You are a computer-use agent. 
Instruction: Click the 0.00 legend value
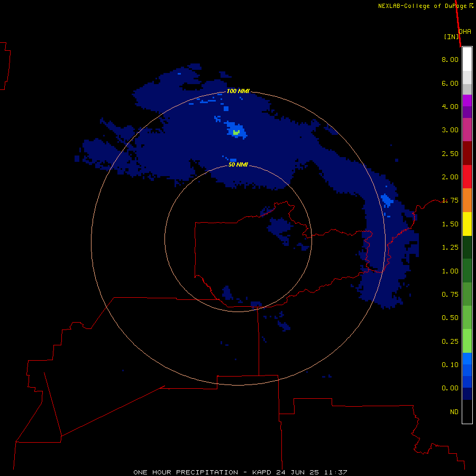point(450,388)
